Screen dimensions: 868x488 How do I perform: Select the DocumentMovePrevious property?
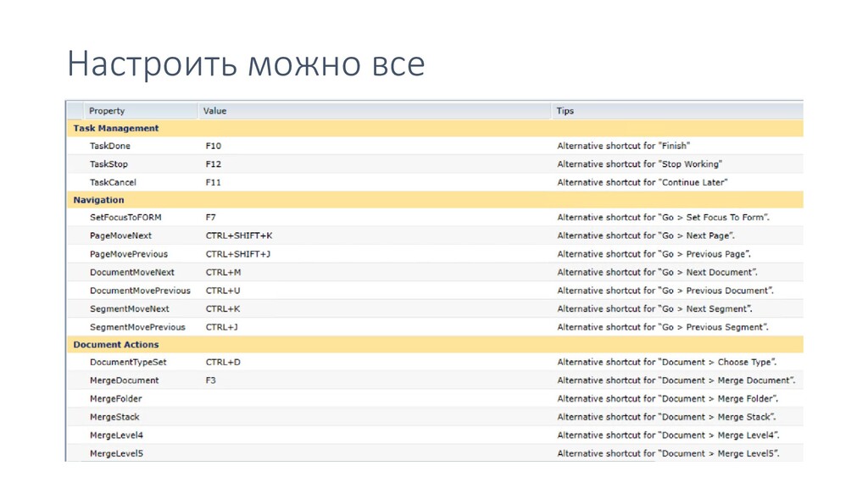click(x=140, y=291)
